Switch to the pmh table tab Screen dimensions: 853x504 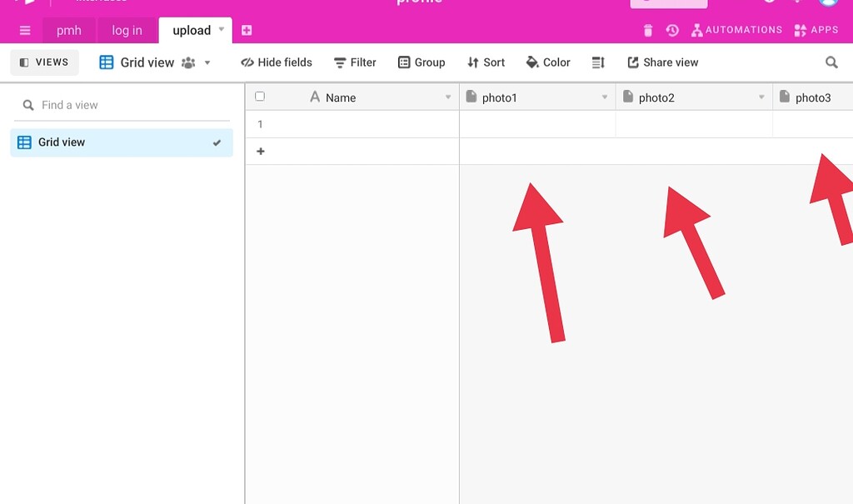68,30
